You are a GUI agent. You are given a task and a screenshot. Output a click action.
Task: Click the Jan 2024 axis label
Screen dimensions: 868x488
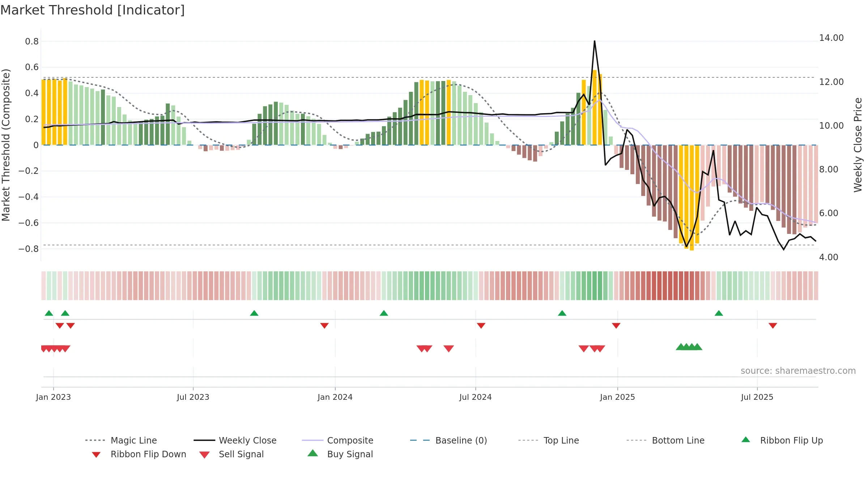point(335,397)
